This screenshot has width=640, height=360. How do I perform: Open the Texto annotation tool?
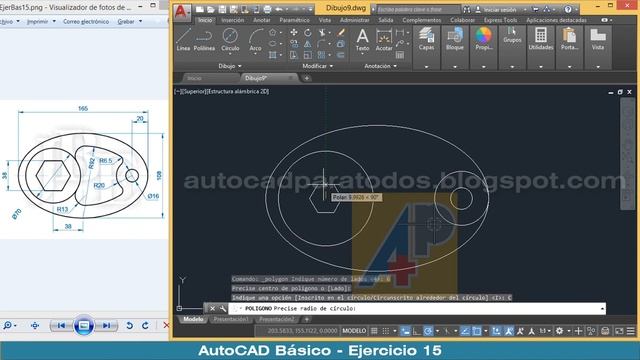(x=362, y=40)
